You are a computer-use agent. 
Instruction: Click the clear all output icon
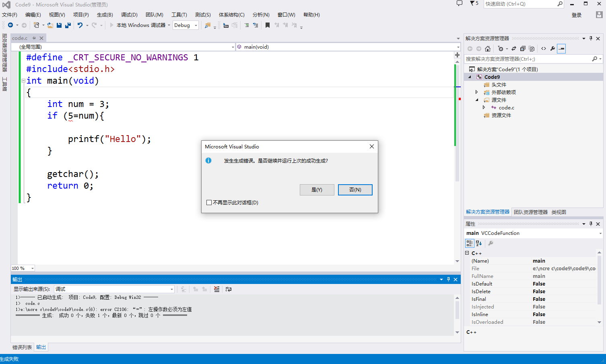pos(216,289)
